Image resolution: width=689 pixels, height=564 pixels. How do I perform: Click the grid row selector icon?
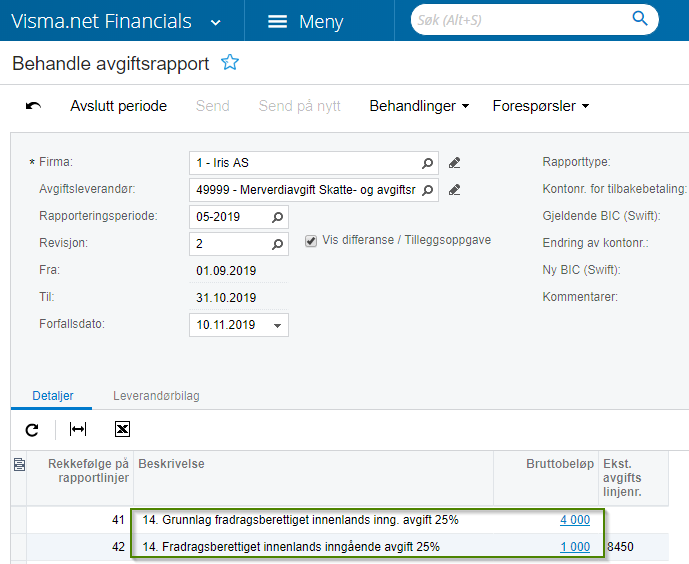click(x=19, y=464)
